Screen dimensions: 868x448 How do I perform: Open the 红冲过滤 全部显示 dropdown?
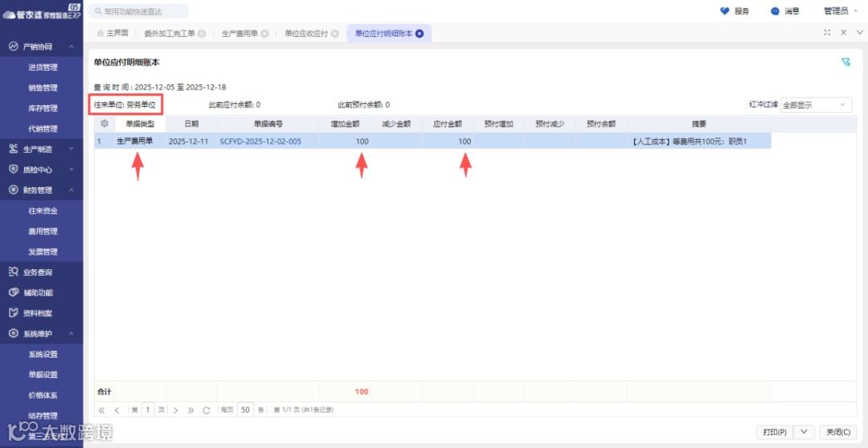pyautogui.click(x=817, y=105)
